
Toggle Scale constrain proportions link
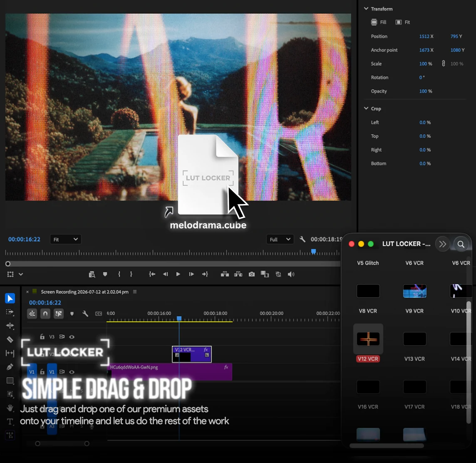click(x=443, y=63)
